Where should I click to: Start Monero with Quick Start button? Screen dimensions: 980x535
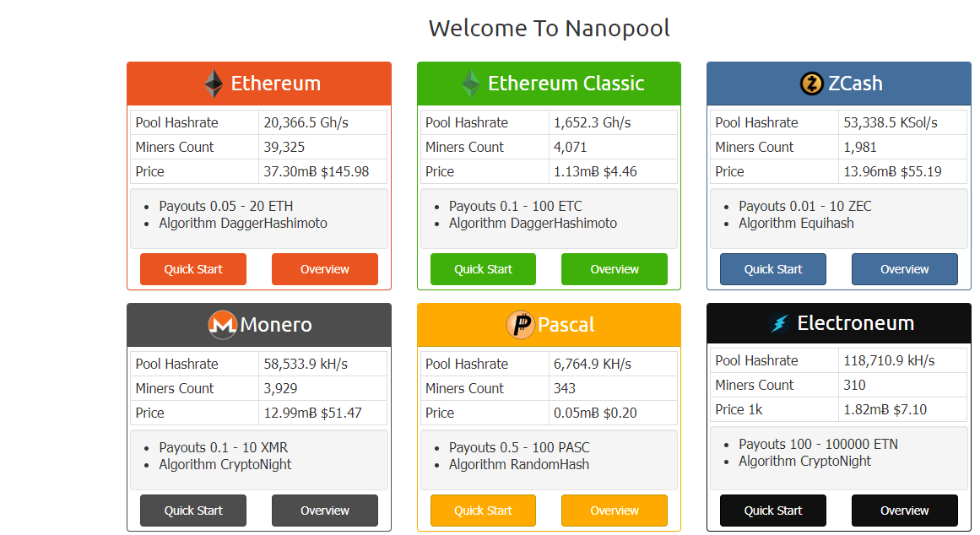193,511
